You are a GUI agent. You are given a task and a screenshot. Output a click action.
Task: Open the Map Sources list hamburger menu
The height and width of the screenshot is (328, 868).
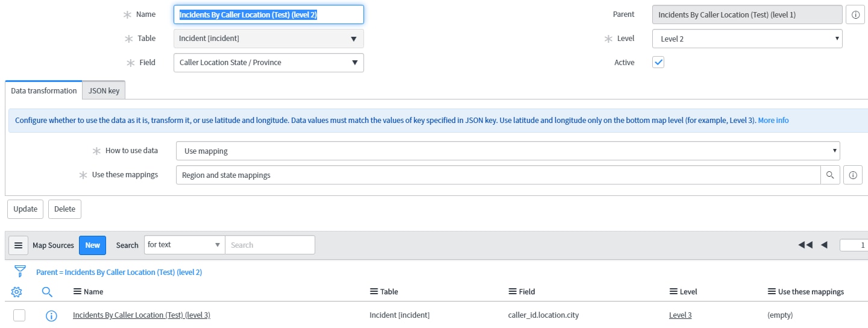point(18,245)
